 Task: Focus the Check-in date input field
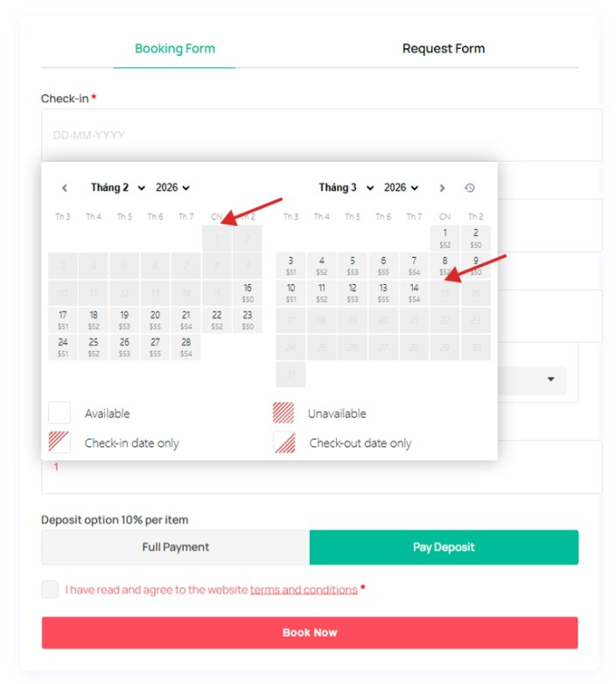[321, 136]
